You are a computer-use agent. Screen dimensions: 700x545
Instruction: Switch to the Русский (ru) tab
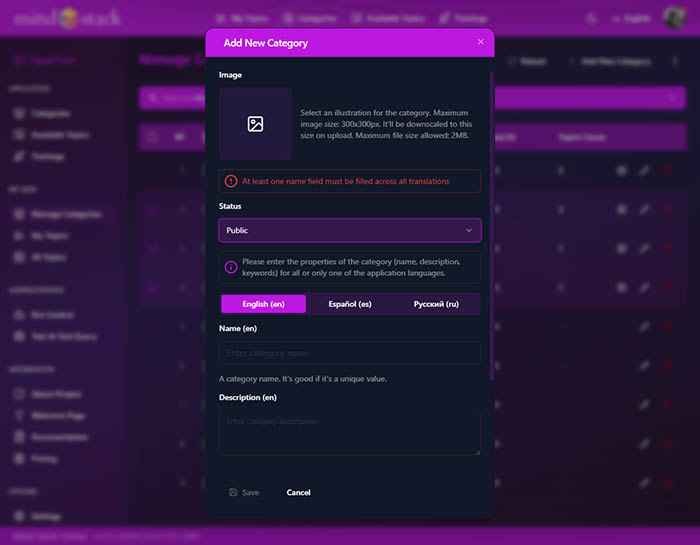436,304
